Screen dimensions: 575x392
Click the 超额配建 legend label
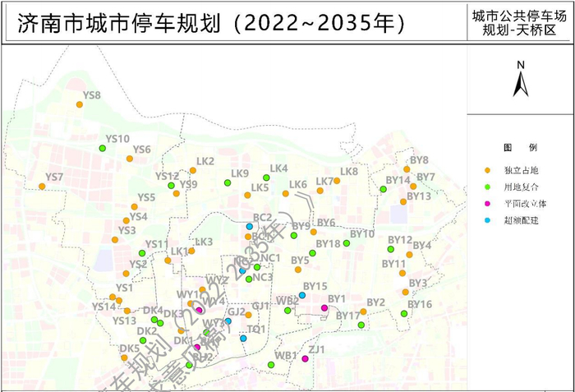coord(521,220)
